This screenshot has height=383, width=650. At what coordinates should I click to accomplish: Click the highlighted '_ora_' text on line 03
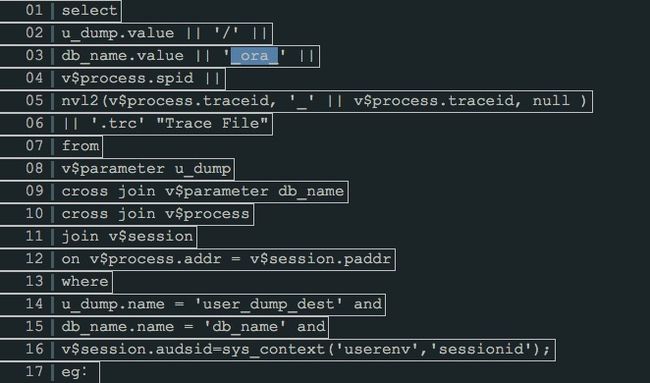pyautogui.click(x=255, y=56)
